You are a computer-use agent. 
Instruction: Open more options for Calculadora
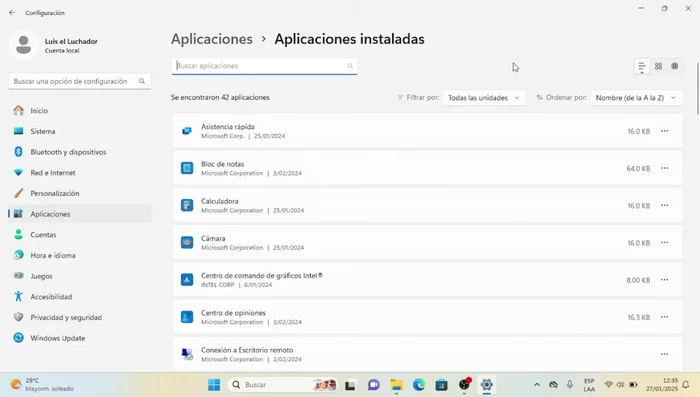point(664,205)
